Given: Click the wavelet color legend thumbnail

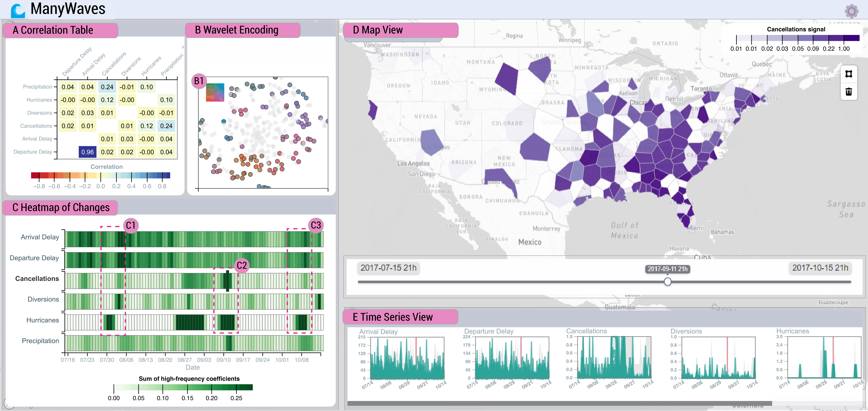Looking at the screenshot, I should (x=215, y=92).
